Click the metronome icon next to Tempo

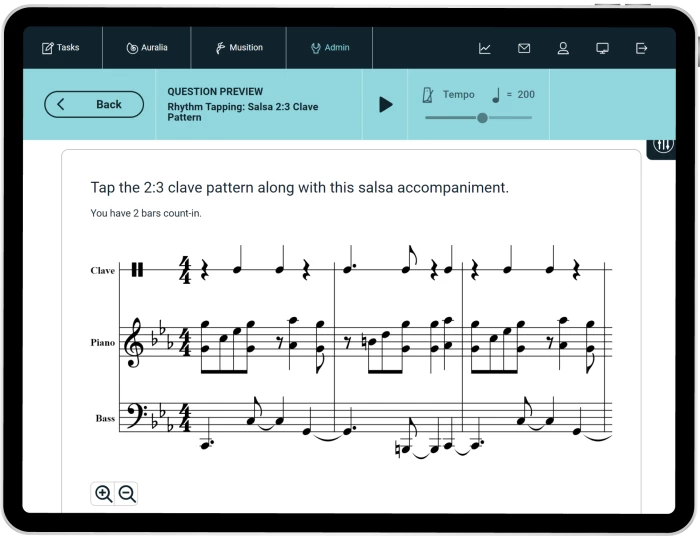(428, 95)
